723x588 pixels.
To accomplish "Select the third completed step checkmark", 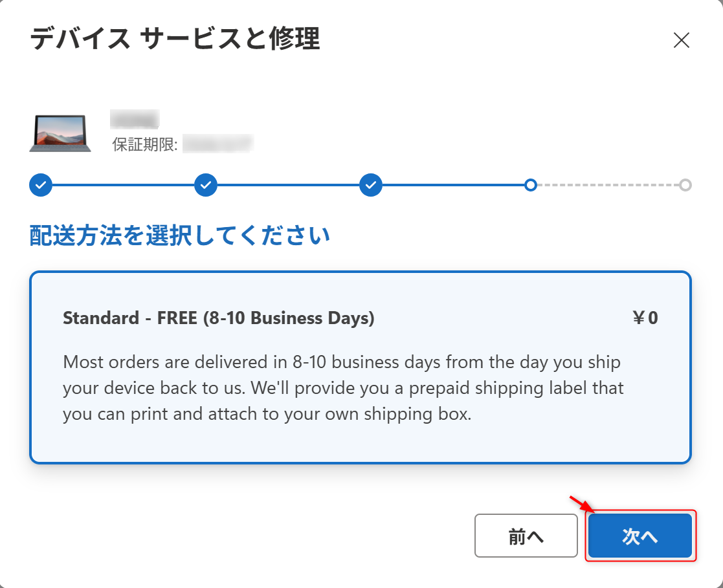I will 371,185.
